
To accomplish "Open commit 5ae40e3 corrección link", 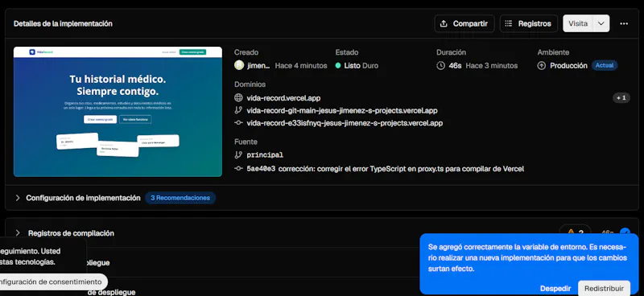I will [x=386, y=169].
